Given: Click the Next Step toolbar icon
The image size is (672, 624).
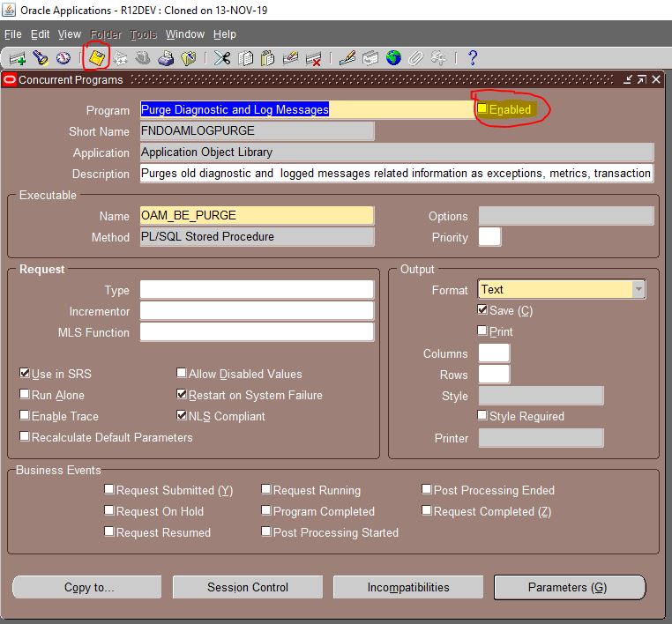Looking at the screenshot, I should pyautogui.click(x=120, y=58).
